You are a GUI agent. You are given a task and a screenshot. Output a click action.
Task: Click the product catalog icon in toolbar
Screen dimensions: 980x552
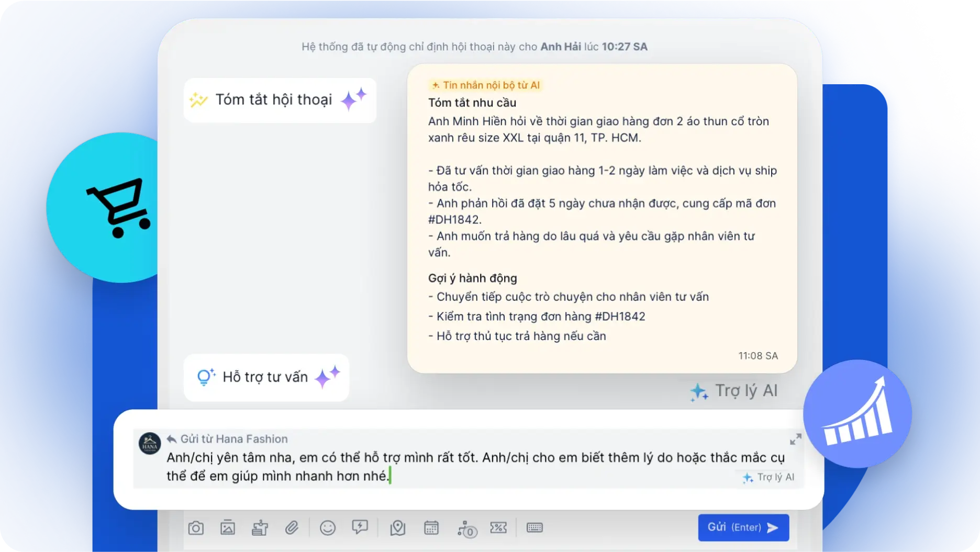click(x=261, y=528)
